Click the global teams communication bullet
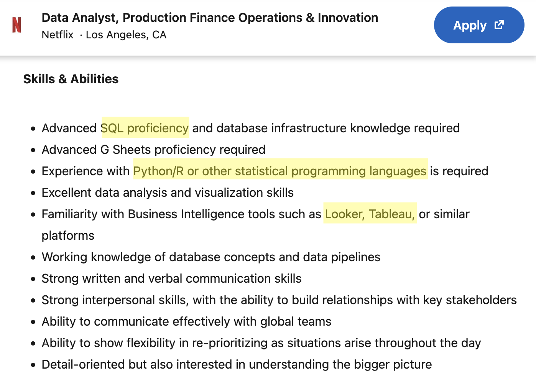This screenshot has height=392, width=536. coord(186,321)
